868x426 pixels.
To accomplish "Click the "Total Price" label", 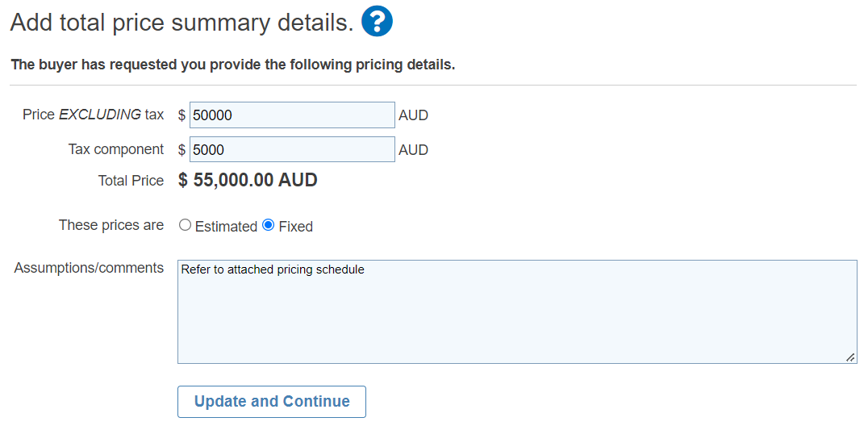I will click(x=131, y=181).
